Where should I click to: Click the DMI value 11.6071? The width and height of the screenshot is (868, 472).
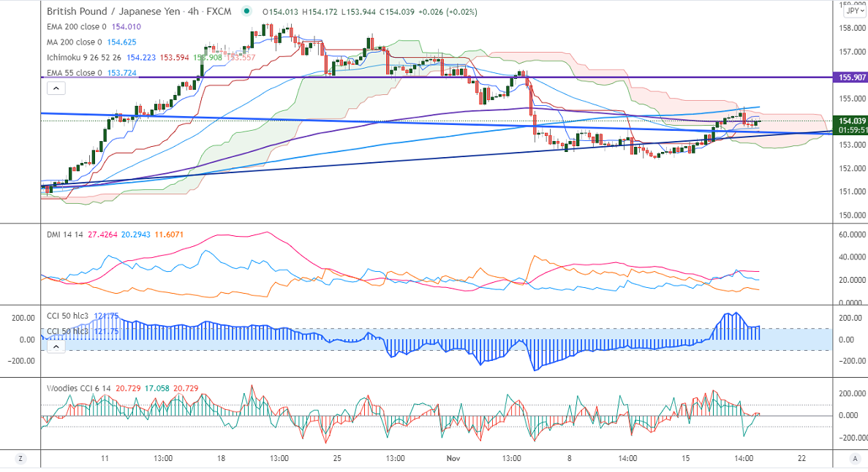pyautogui.click(x=169, y=235)
